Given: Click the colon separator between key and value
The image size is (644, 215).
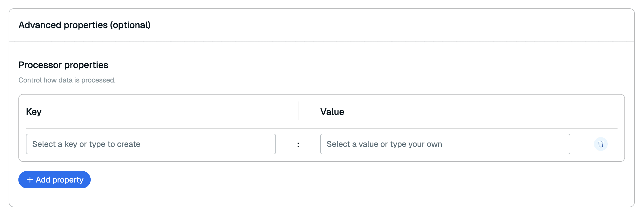Looking at the screenshot, I should [x=298, y=144].
